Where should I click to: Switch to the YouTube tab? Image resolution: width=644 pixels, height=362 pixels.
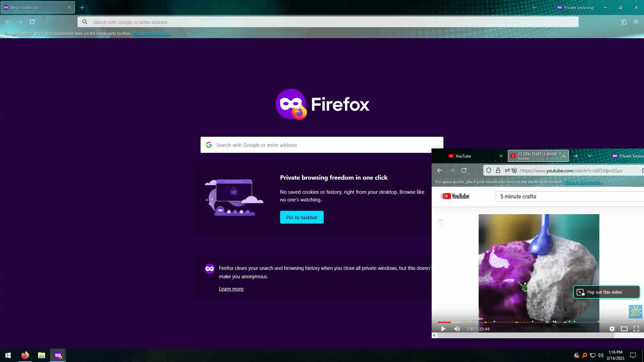pos(470,156)
